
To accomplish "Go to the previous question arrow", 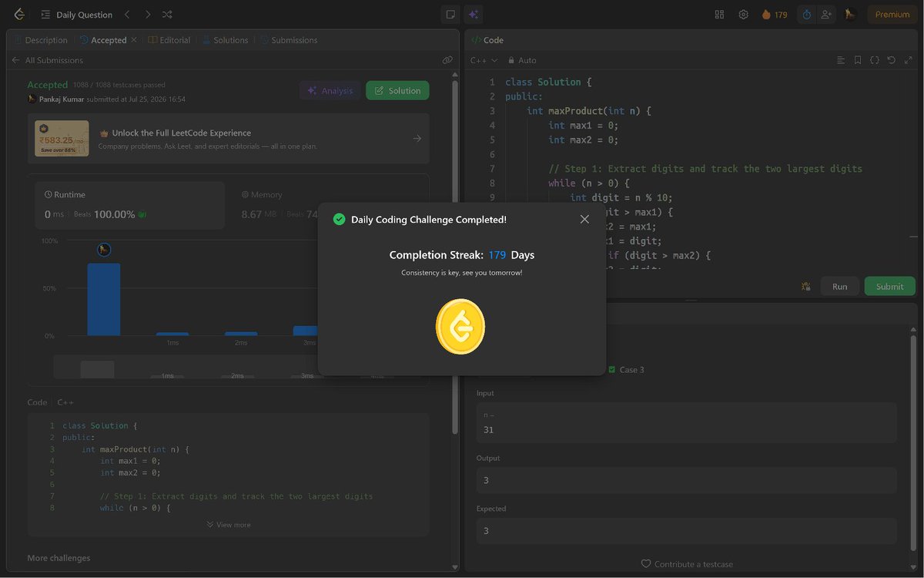I will coord(128,15).
